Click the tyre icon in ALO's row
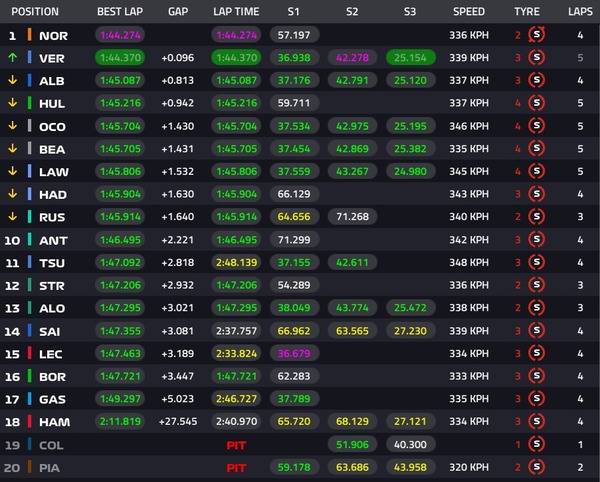 click(537, 308)
